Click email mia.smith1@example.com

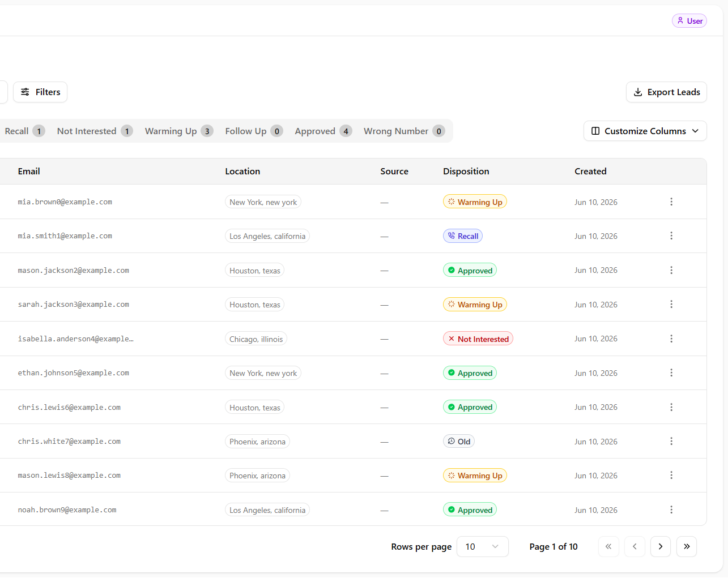point(65,236)
